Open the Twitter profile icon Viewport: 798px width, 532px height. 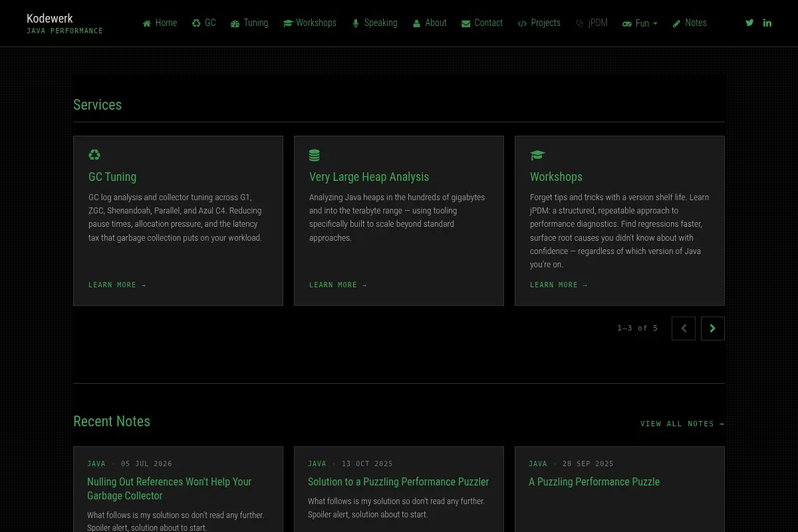tap(749, 23)
